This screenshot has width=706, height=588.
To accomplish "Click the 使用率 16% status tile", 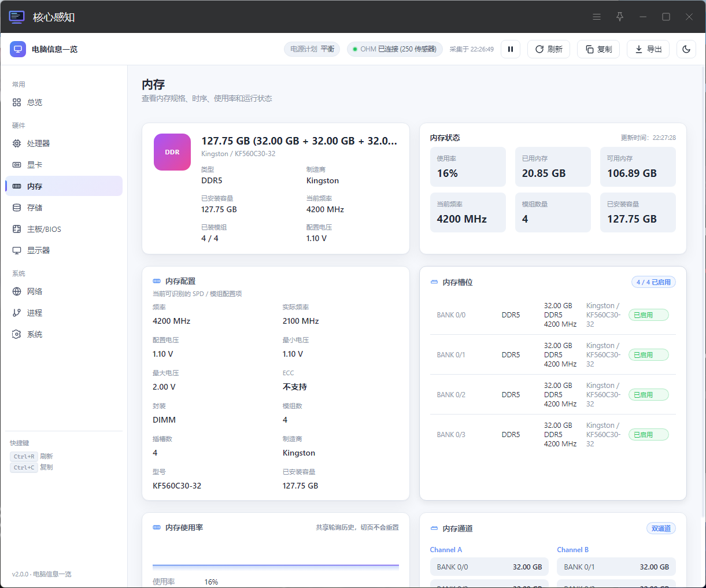I will [468, 167].
